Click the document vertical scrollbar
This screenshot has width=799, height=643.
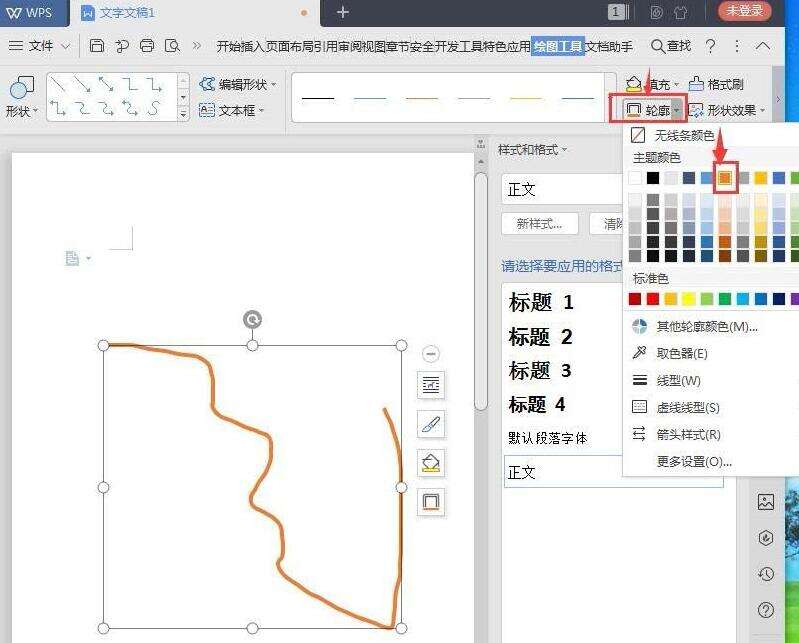(481, 291)
